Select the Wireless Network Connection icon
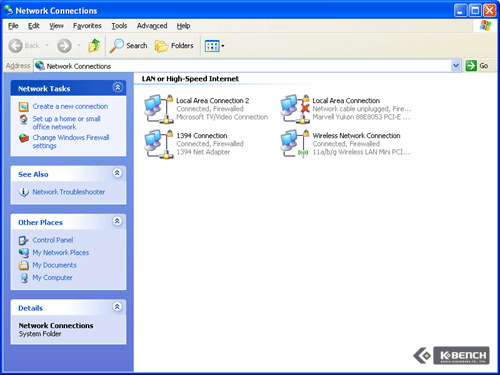 [x=295, y=144]
